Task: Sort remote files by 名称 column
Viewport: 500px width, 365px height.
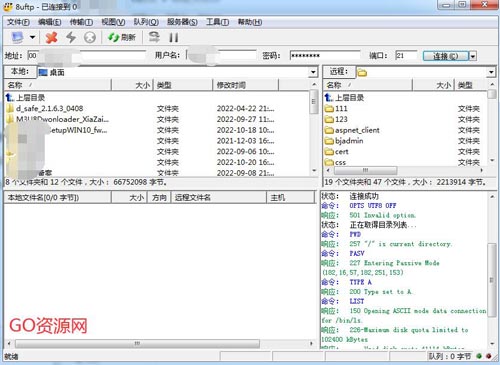Action: point(368,85)
